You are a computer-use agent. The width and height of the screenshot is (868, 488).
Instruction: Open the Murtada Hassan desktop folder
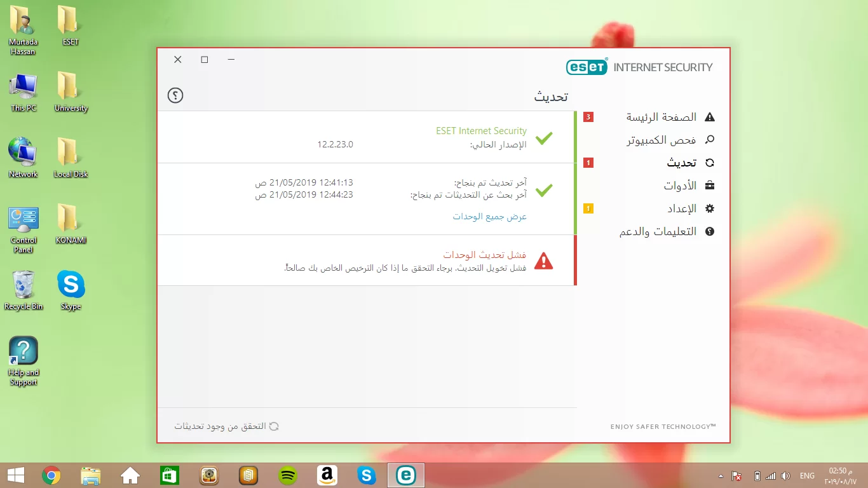[x=23, y=30]
